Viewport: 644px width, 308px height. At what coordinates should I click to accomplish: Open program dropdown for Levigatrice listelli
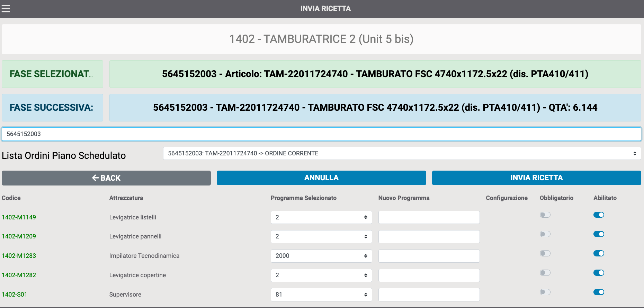tap(321, 217)
